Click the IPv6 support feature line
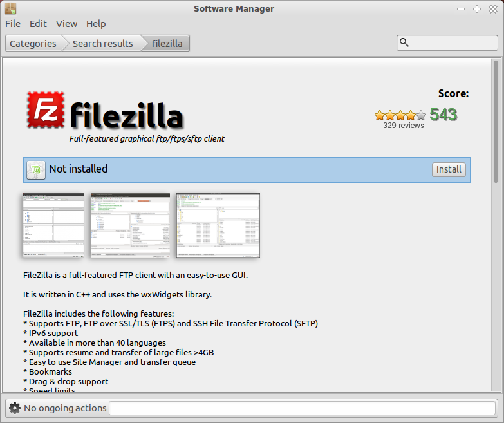This screenshot has height=423, width=504. 50,333
